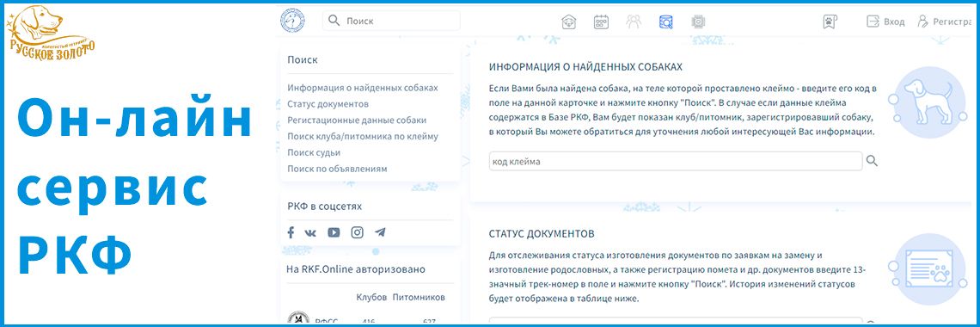Click the СТАТУС ДОКУМЕНТОВ card heading
Viewport: 980px width, 327px height.
pos(542,234)
